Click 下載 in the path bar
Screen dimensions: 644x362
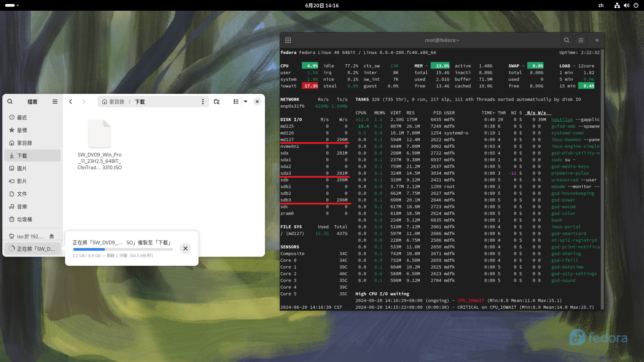click(x=140, y=102)
